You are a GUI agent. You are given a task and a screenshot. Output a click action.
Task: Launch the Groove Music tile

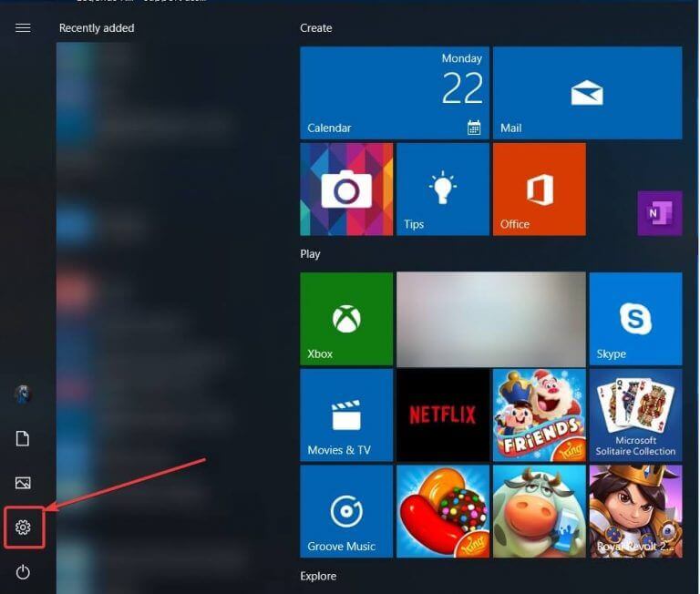click(x=346, y=511)
